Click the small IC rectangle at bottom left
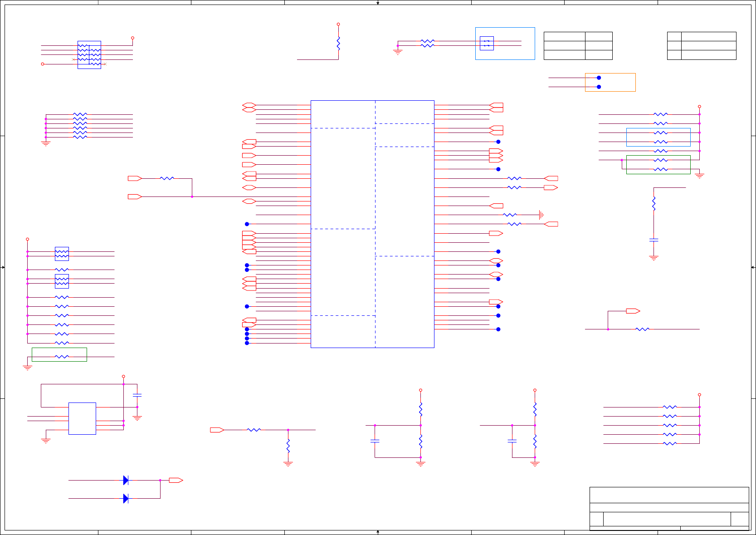Viewport: 756px width, 535px height. 82,418
